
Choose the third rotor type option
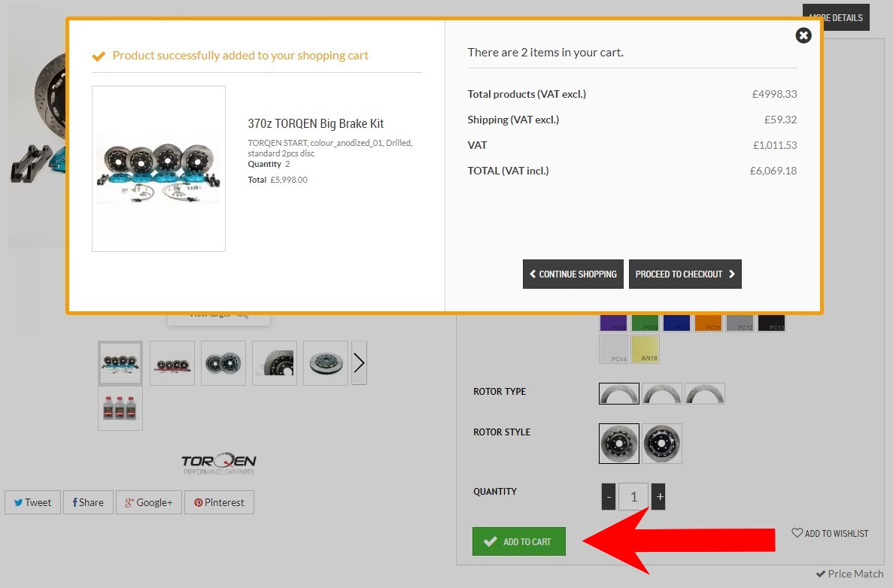(704, 393)
